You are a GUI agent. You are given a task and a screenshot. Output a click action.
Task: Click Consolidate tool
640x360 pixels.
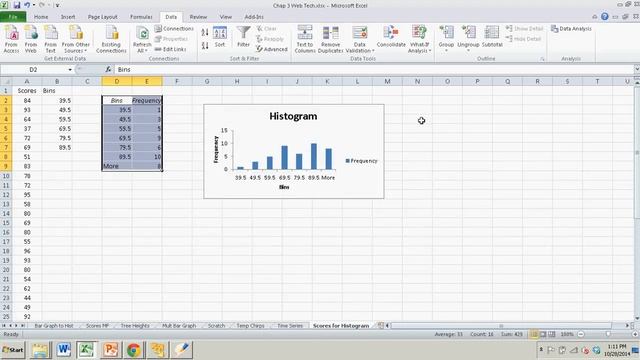391,37
